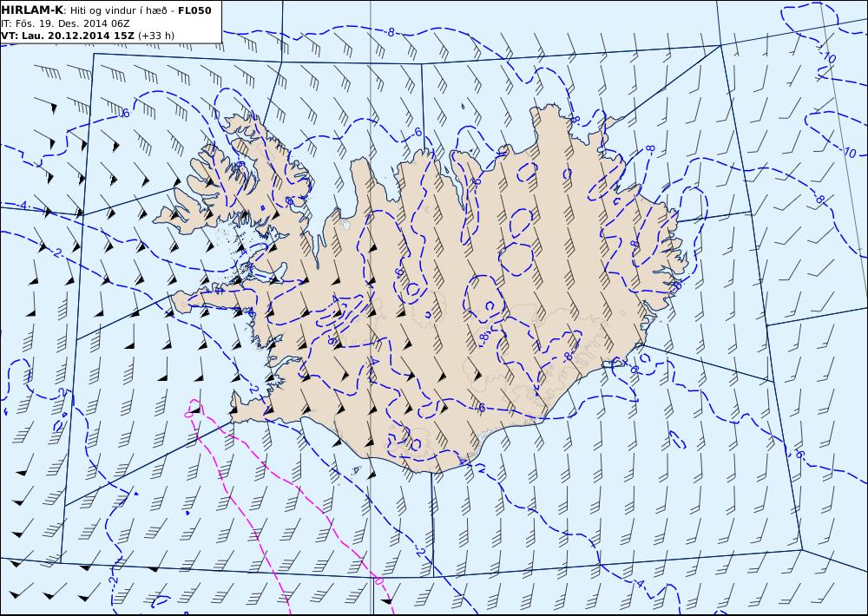Screen dimensions: 868x616
Task: Click the IT: Fös. 19. Des. 2014 06Z line
Action: point(65,23)
